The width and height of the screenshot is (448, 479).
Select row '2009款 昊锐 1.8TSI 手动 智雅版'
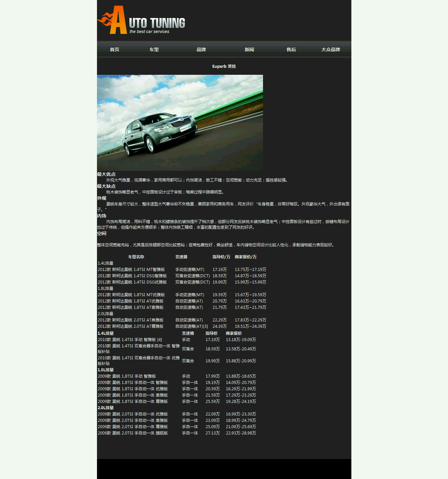[x=177, y=376]
